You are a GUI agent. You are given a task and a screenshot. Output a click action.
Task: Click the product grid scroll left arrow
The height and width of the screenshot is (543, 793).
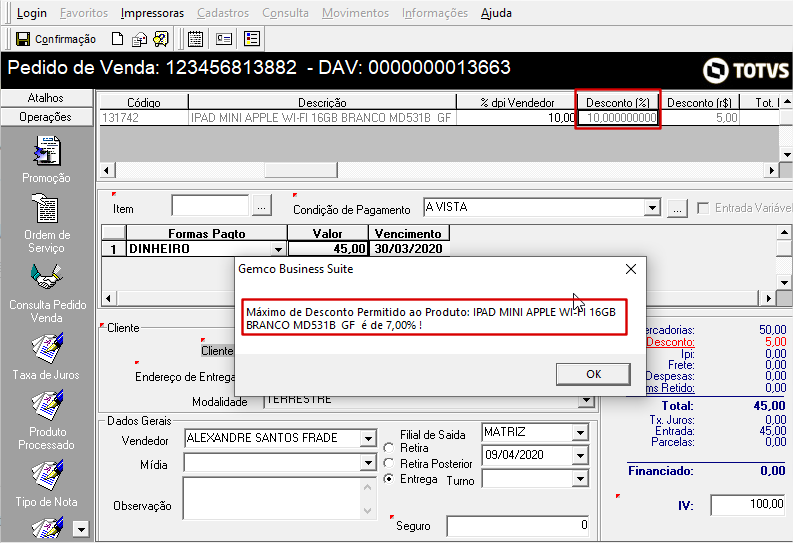(106, 170)
